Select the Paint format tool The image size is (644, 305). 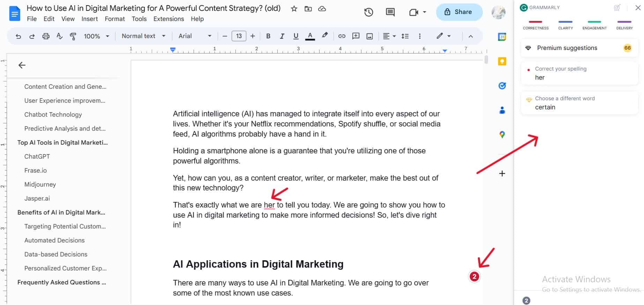point(73,36)
